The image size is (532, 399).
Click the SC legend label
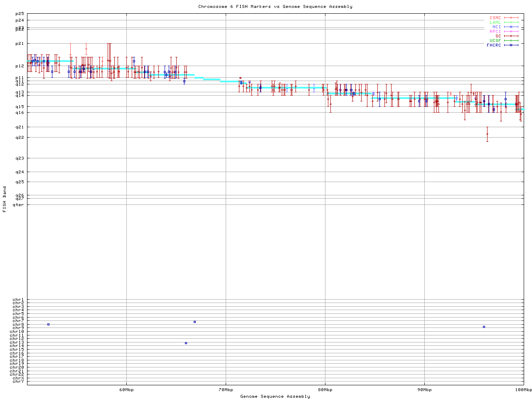coord(498,36)
